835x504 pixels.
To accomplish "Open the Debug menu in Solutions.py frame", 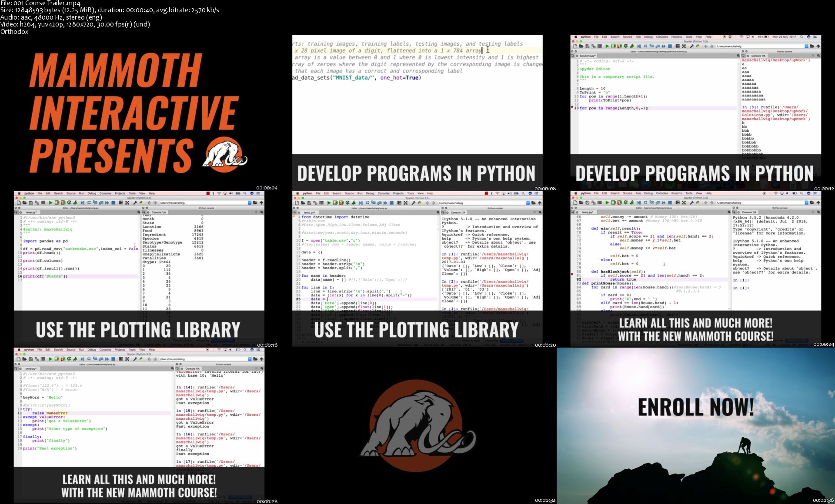I will [648, 37].
